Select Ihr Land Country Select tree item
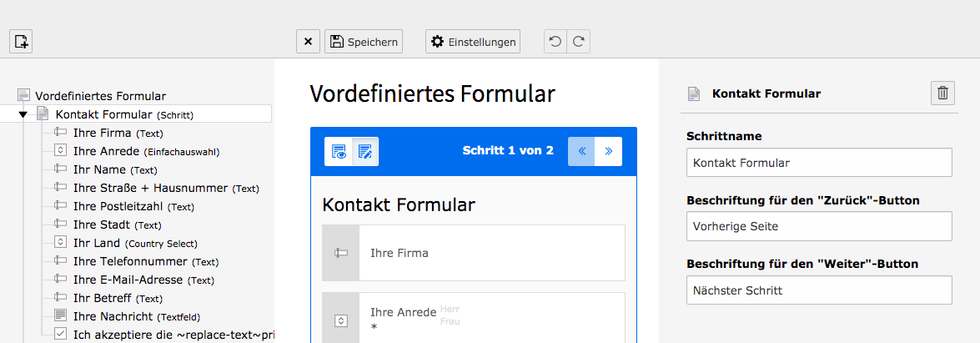This screenshot has width=980, height=343. click(x=135, y=243)
